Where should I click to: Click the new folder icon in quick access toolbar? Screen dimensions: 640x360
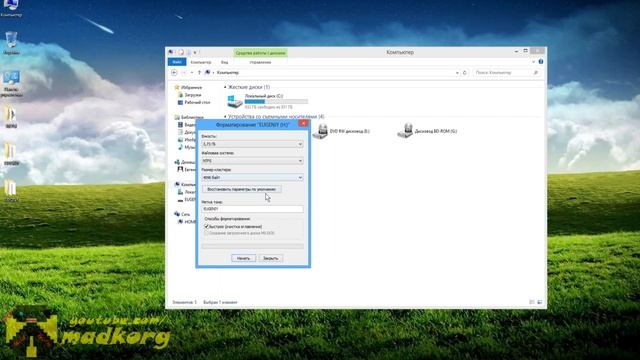click(x=188, y=52)
